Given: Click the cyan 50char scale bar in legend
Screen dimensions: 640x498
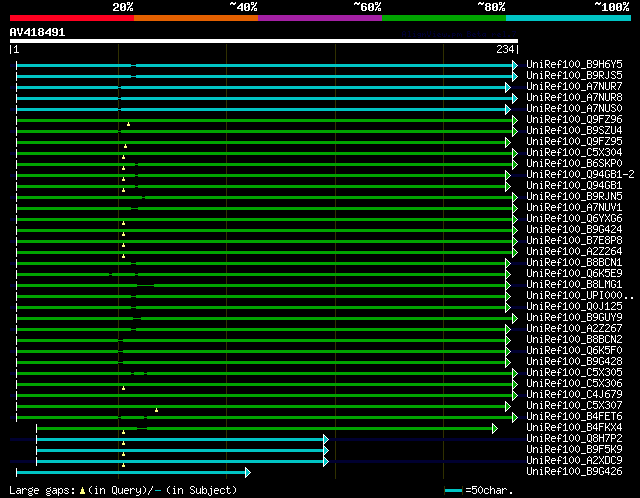Looking at the screenshot, I should pyautogui.click(x=453, y=490).
